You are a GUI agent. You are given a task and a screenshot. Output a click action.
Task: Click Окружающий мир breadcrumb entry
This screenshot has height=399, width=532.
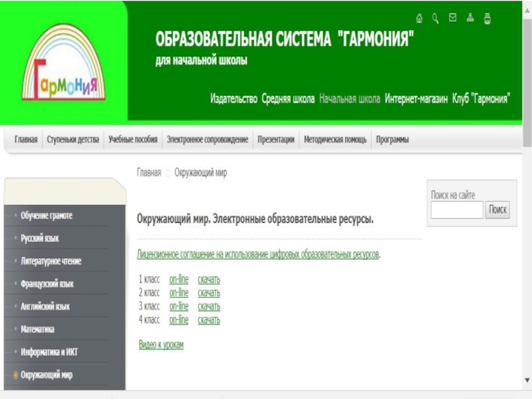201,173
